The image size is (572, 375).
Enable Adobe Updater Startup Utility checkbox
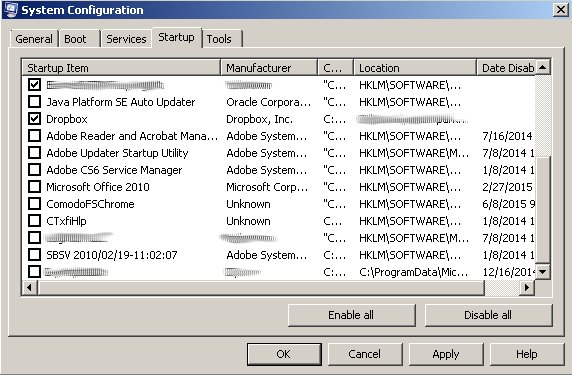(x=34, y=152)
